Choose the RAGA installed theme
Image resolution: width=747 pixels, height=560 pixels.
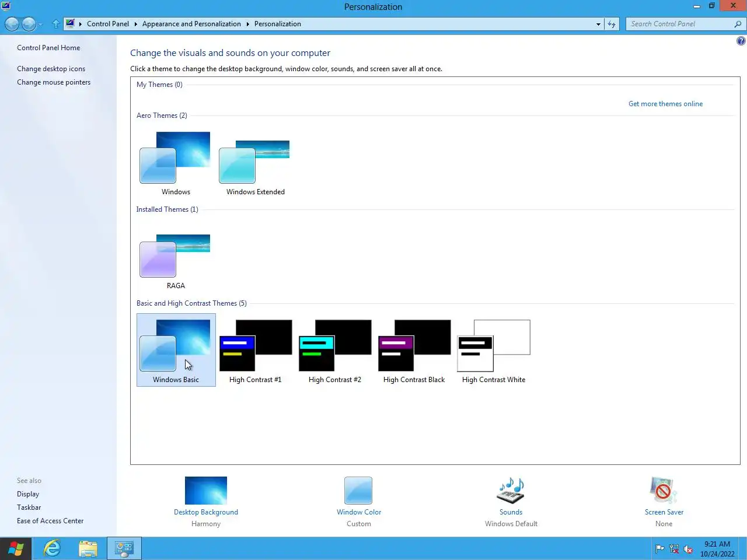tap(176, 257)
